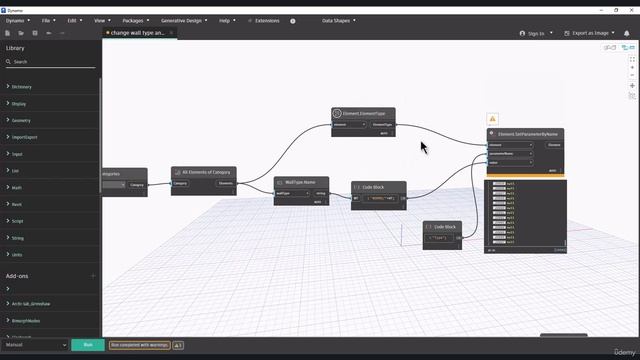640x360 pixels.
Task: Click the parameterName input port
Action: click(510, 154)
